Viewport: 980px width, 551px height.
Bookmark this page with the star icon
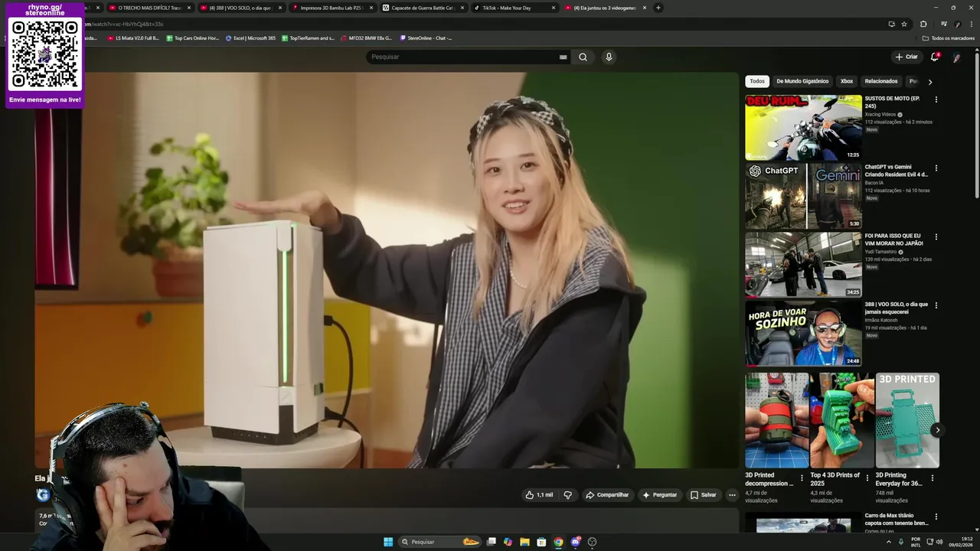pos(904,24)
